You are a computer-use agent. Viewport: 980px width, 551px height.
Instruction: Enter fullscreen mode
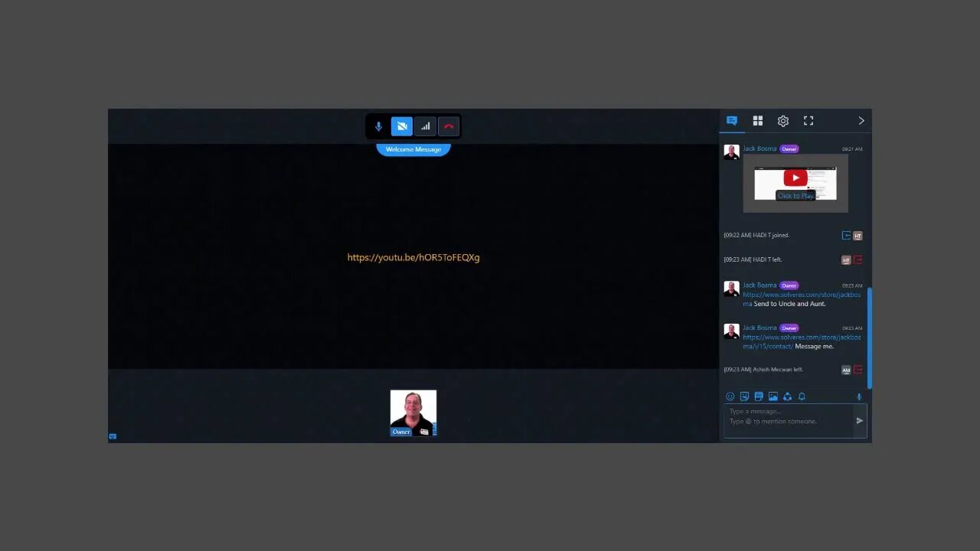click(x=808, y=121)
